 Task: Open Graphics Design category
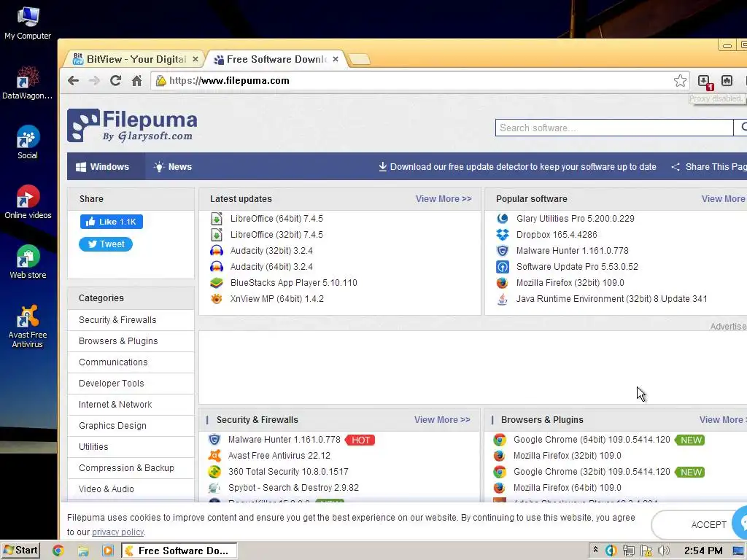pyautogui.click(x=131, y=426)
